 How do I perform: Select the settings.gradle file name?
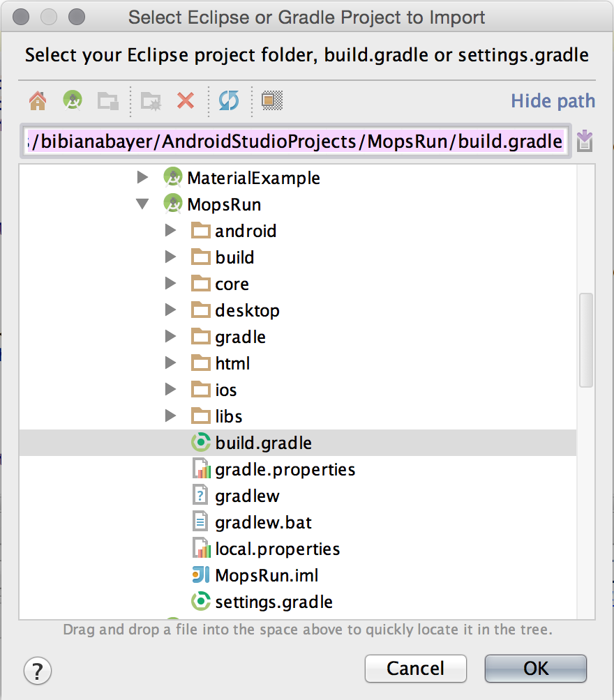point(274,602)
